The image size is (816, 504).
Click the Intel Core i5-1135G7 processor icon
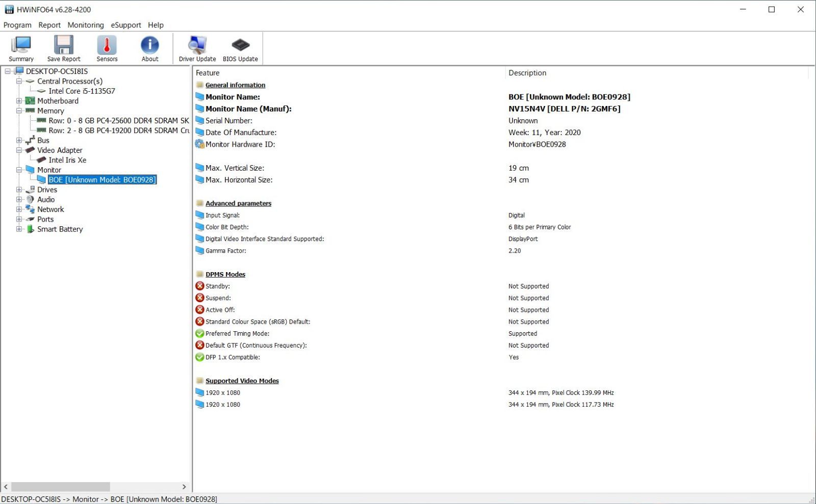[x=41, y=91]
